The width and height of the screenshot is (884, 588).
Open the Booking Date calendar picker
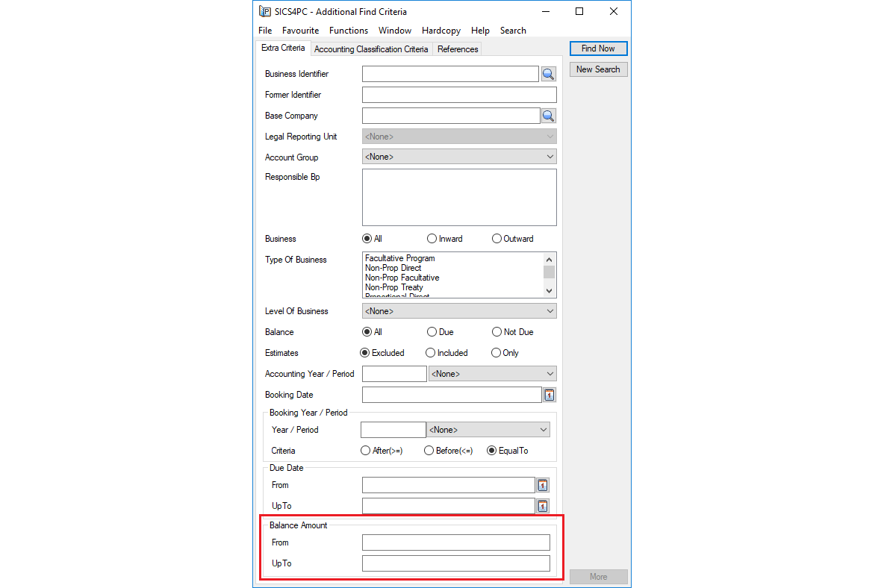[549, 394]
